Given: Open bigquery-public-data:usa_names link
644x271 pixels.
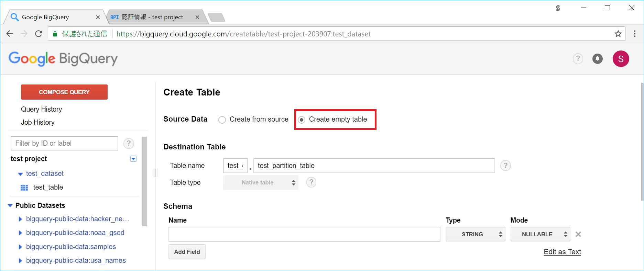Looking at the screenshot, I should (x=76, y=260).
